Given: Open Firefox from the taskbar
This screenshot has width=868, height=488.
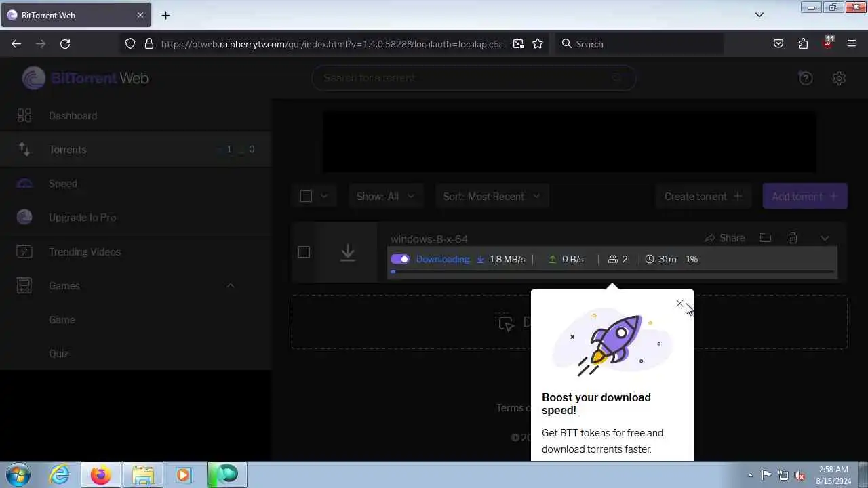Looking at the screenshot, I should [x=101, y=474].
